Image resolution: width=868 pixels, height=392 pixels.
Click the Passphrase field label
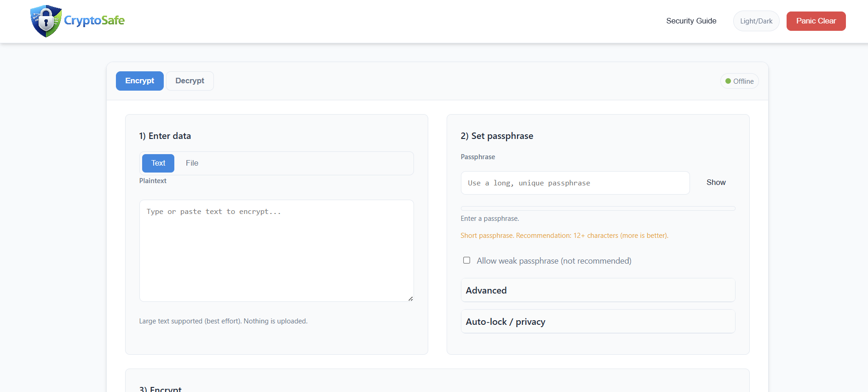coord(478,157)
